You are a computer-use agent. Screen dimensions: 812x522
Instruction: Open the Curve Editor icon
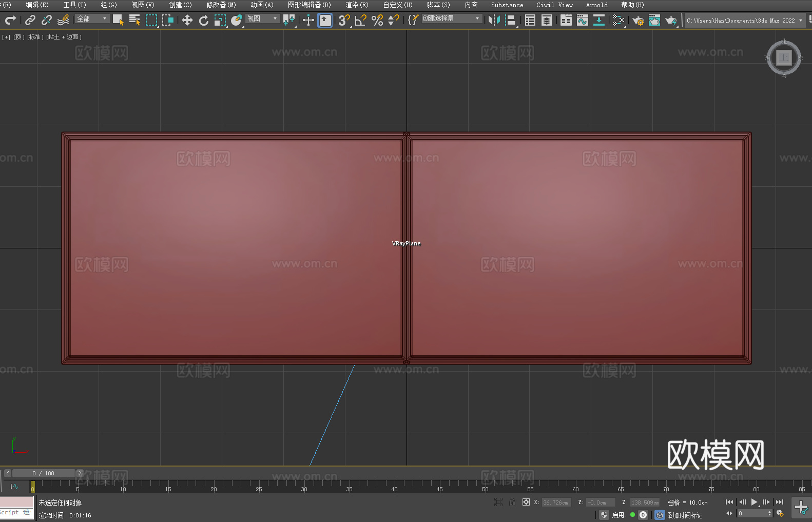coord(583,20)
